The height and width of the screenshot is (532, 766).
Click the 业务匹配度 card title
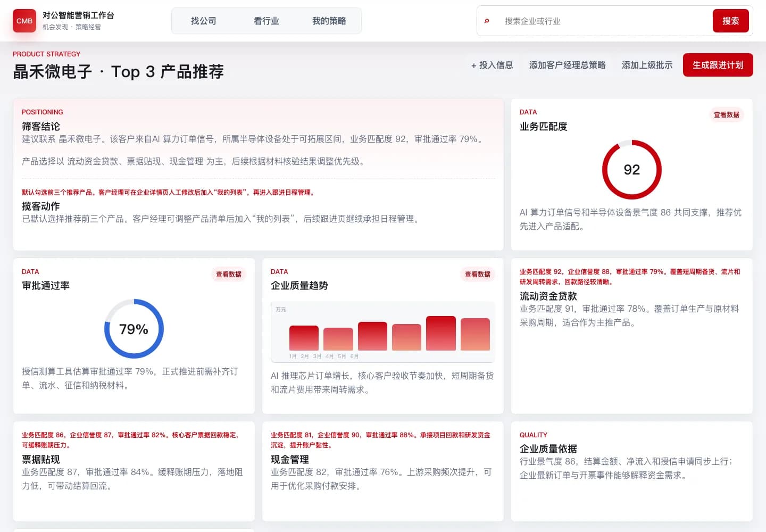point(544,126)
